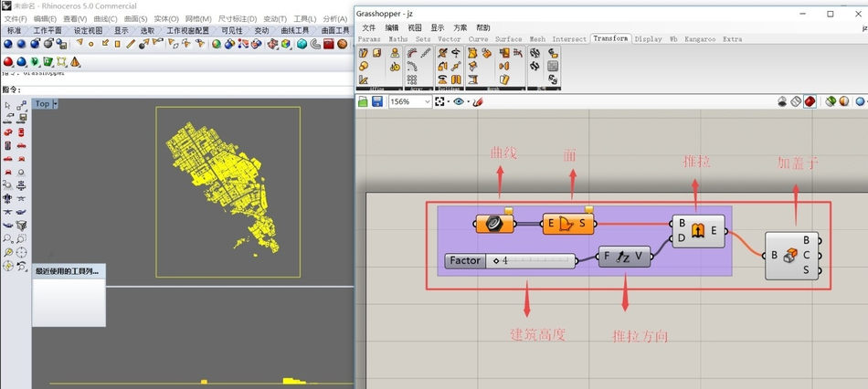Click the cone icon in Rhino toolbar
Image resolution: width=868 pixels, height=389 pixels.
[x=75, y=62]
